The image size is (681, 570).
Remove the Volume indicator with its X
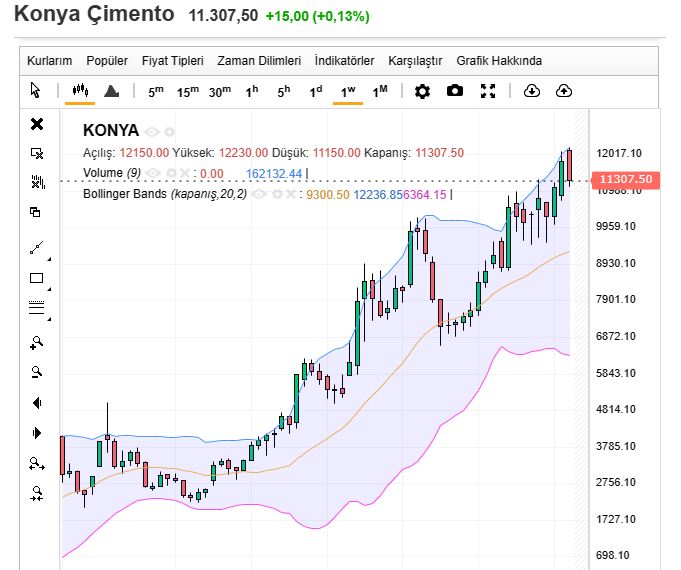pyautogui.click(x=185, y=173)
